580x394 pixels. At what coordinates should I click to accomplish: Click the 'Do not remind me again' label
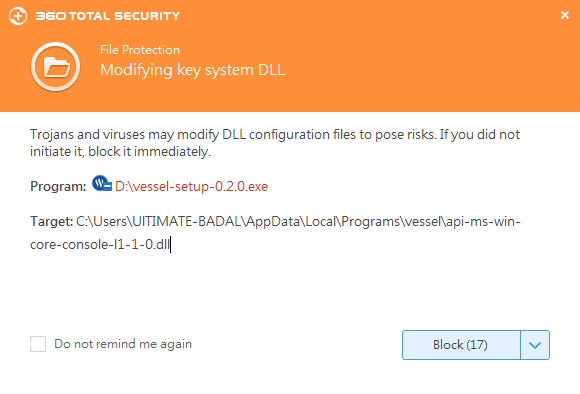[123, 344]
